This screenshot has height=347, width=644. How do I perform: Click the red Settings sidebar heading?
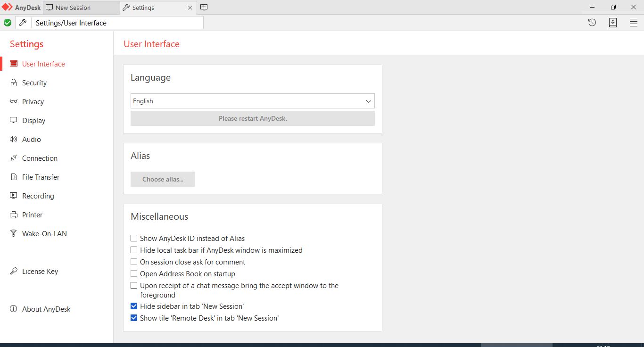[26, 44]
